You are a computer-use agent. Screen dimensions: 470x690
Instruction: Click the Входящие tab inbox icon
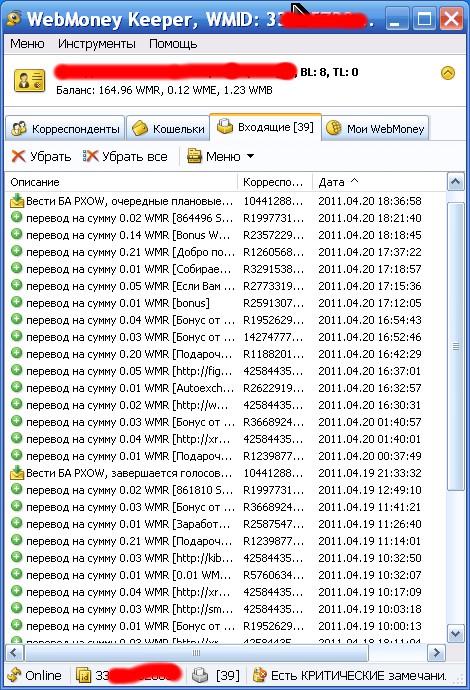225,126
